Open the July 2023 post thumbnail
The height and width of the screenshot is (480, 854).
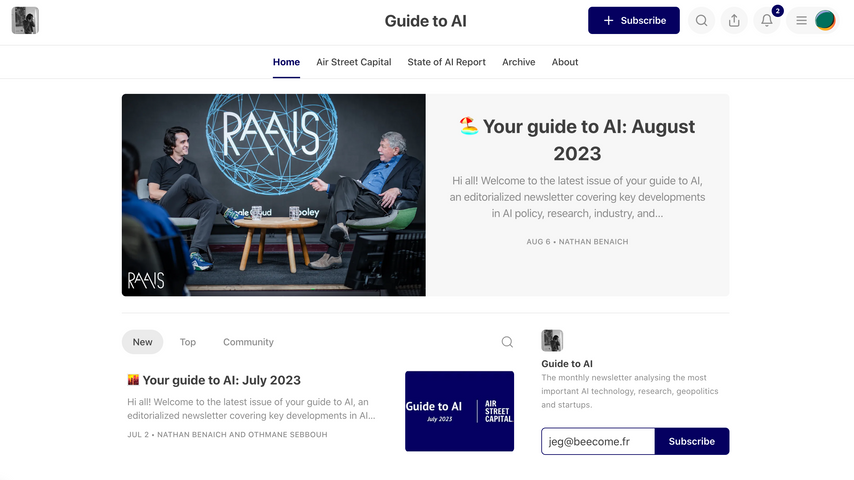459,411
